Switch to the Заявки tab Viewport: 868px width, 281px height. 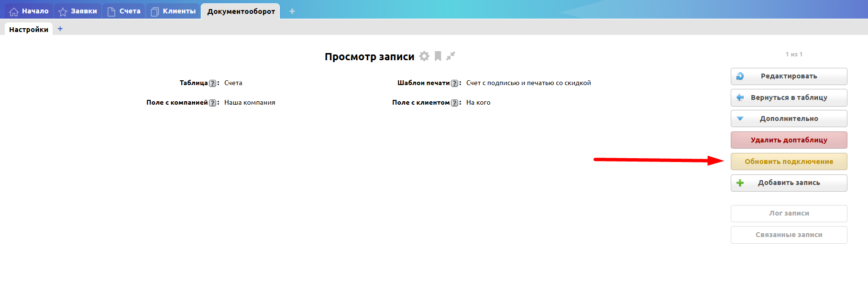click(x=78, y=11)
